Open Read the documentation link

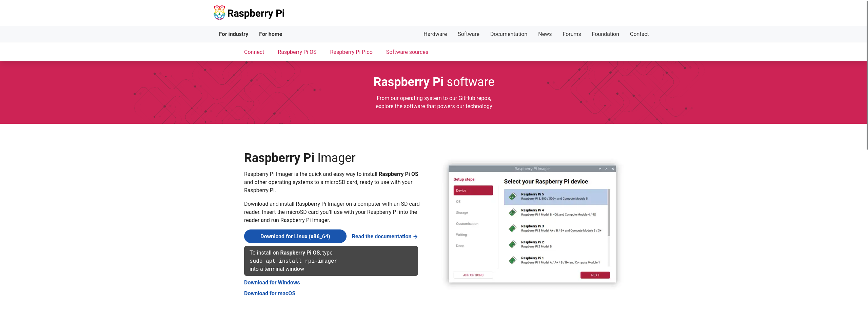tap(384, 236)
